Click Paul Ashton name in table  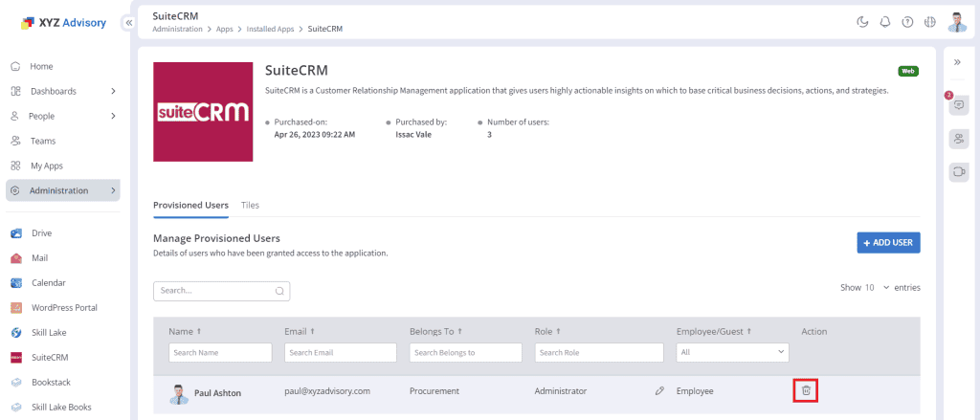[x=217, y=393]
